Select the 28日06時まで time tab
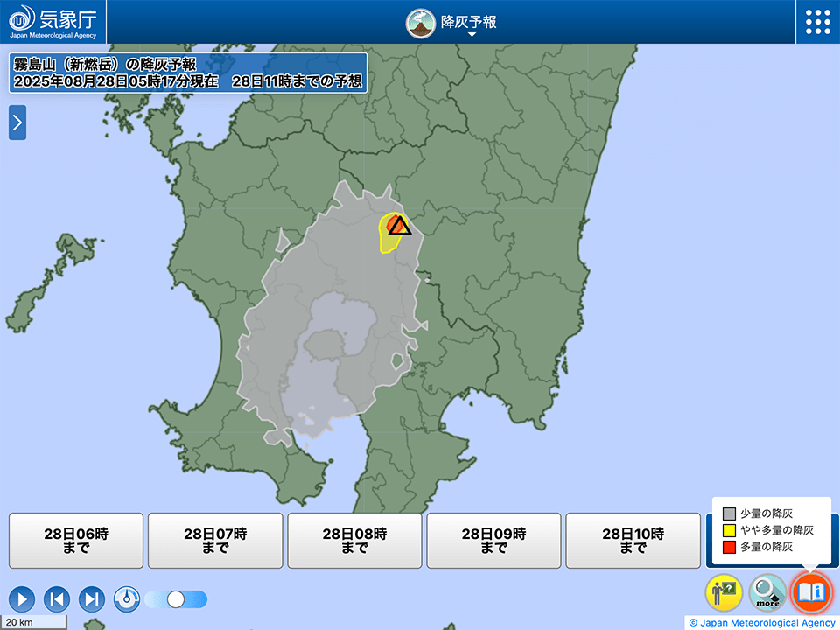Screen dimensions: 840x630 [x=76, y=541]
